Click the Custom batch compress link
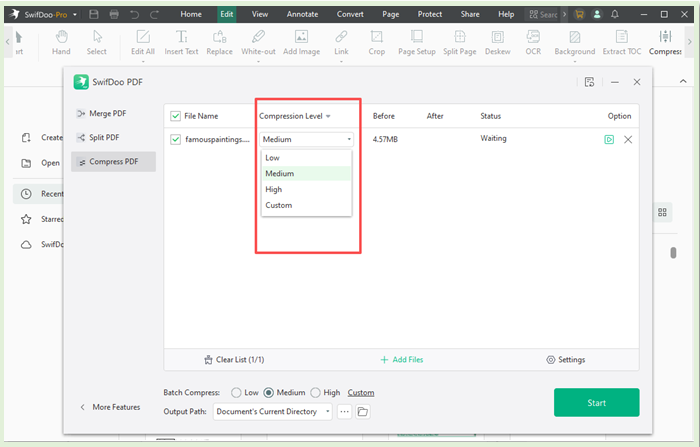This screenshot has width=700, height=447. pos(361,393)
